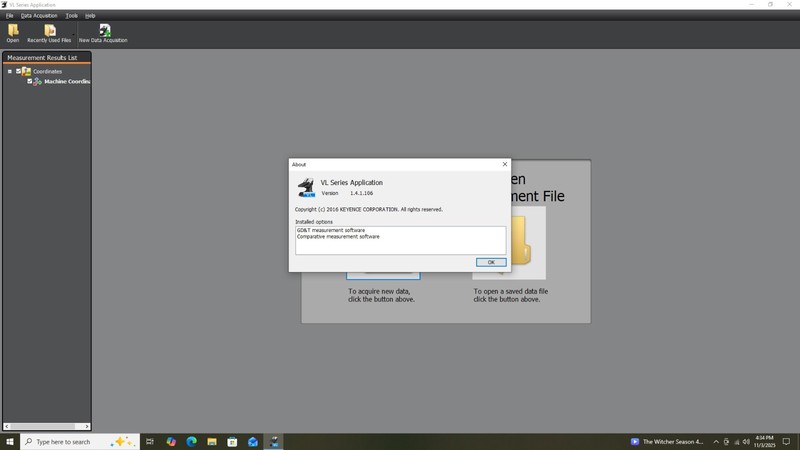The image size is (800, 450).
Task: Click version number 1.4.1.106 text
Action: pos(361,193)
